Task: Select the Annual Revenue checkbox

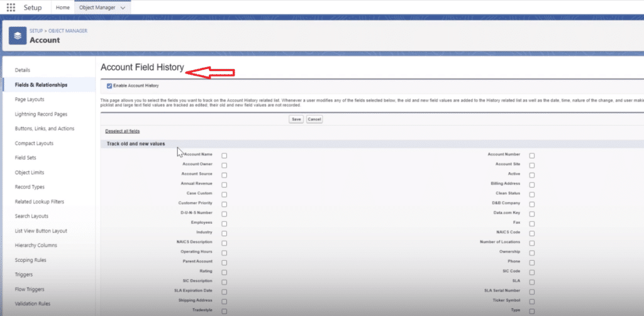Action: click(225, 185)
